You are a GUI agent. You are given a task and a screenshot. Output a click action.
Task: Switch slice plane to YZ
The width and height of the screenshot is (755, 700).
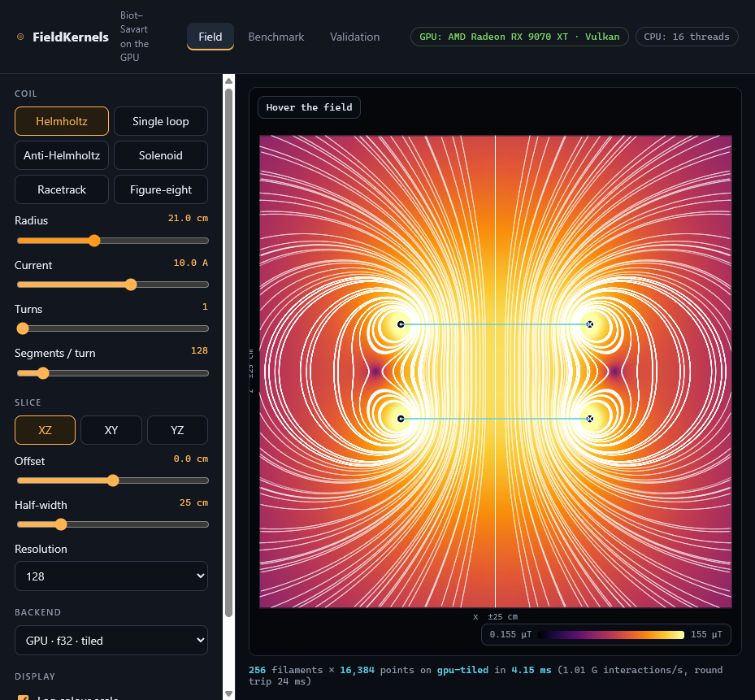click(x=177, y=430)
